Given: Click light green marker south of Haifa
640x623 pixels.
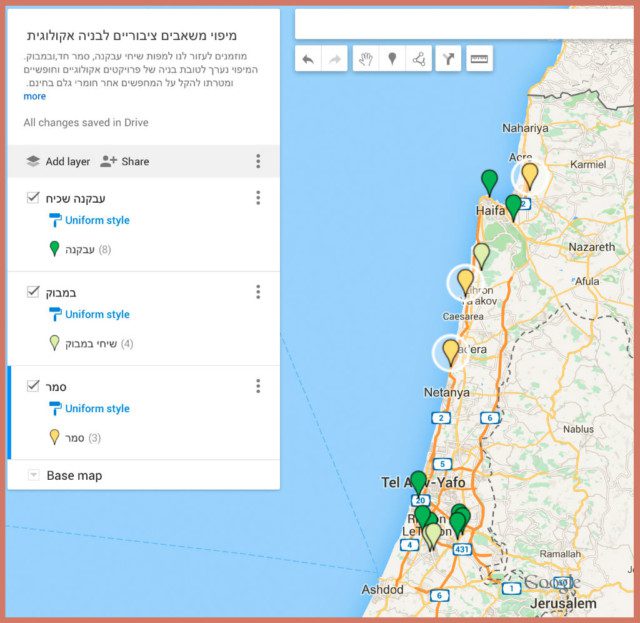Looking at the screenshot, I should coord(481,256).
